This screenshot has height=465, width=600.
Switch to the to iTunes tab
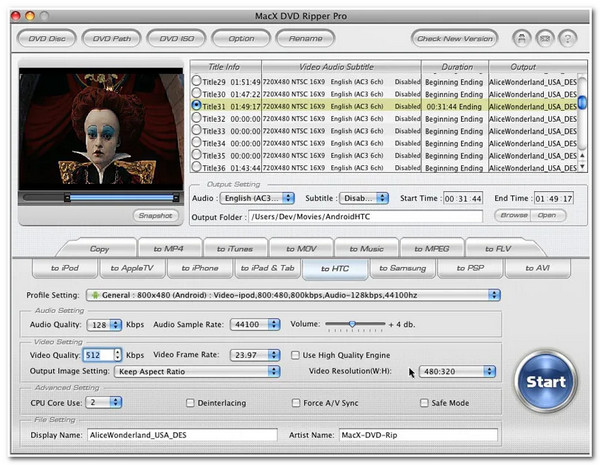(235, 249)
